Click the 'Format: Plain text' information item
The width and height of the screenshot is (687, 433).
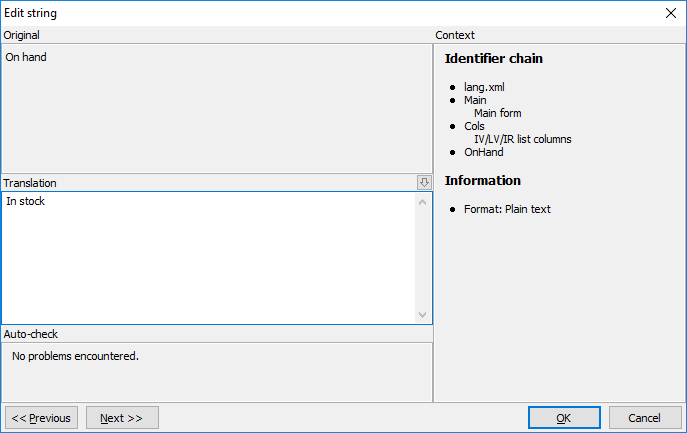(x=507, y=209)
